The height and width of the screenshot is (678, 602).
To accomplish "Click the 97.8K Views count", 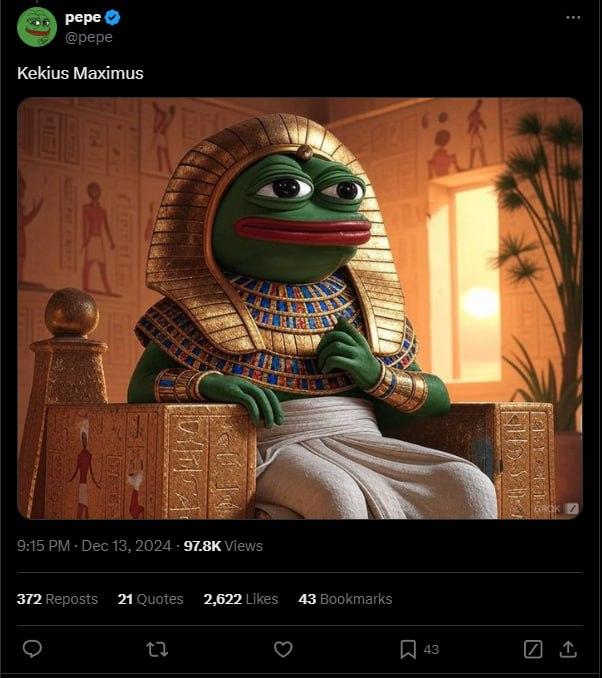I will tap(223, 546).
